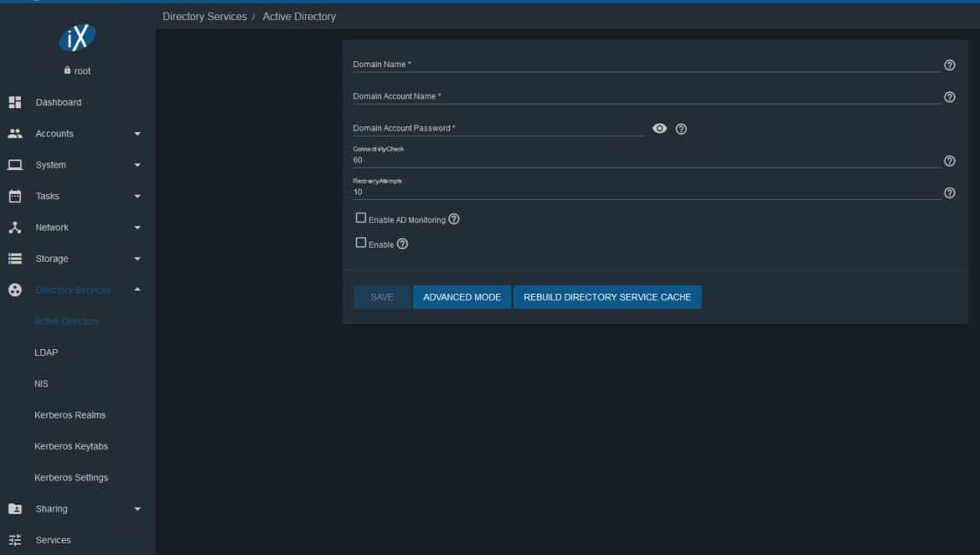This screenshot has height=555, width=980.
Task: Click the Accounts sidebar label
Action: pos(54,134)
